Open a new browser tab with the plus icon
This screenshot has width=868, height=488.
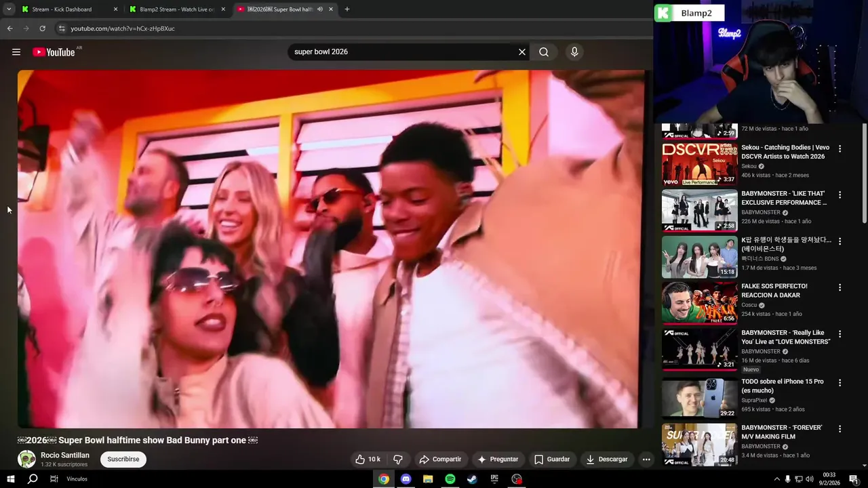pyautogui.click(x=347, y=9)
